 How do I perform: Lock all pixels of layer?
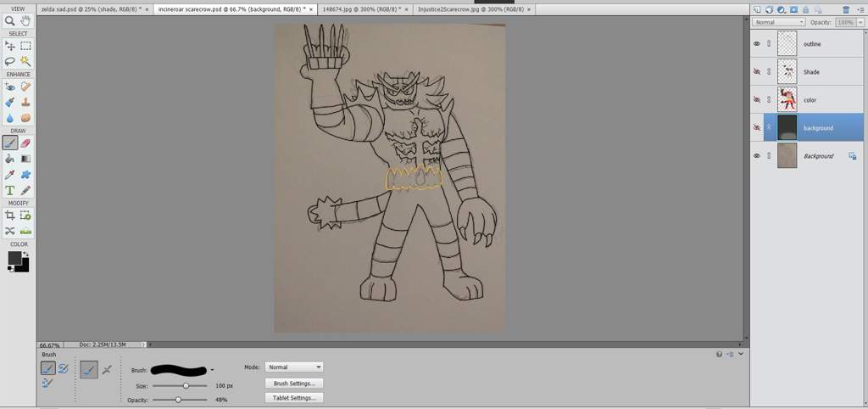click(x=805, y=9)
